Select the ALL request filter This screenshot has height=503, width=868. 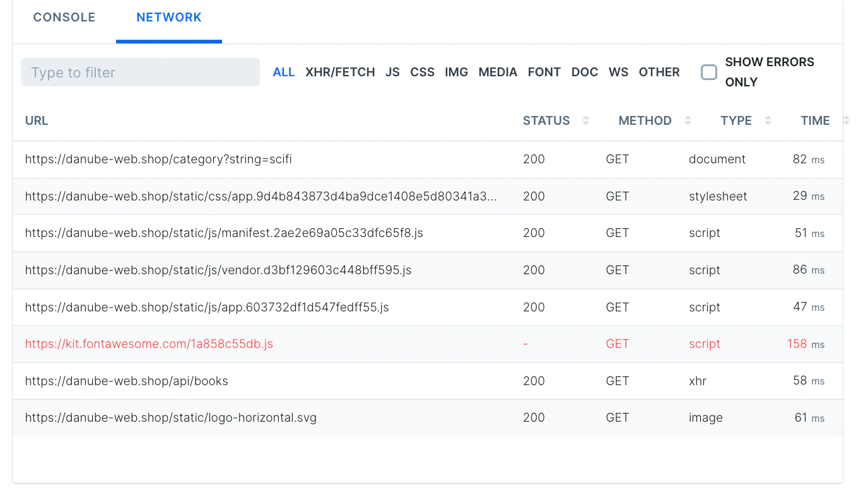point(284,72)
